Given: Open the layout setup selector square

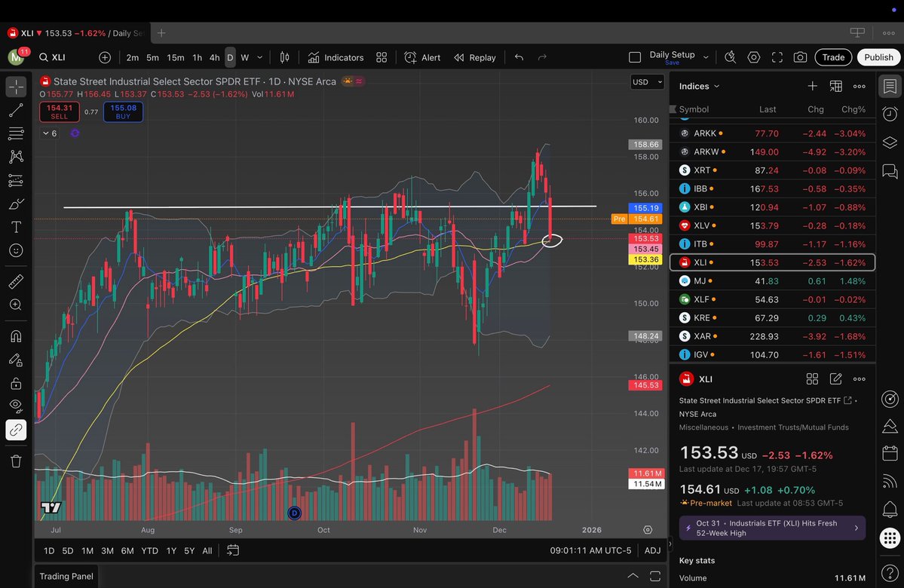Looking at the screenshot, I should (x=635, y=57).
